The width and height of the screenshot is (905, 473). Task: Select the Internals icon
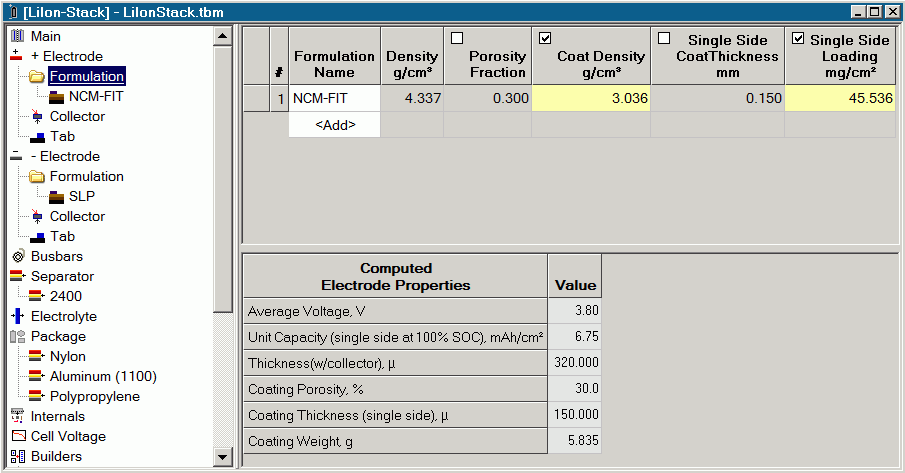[x=17, y=416]
